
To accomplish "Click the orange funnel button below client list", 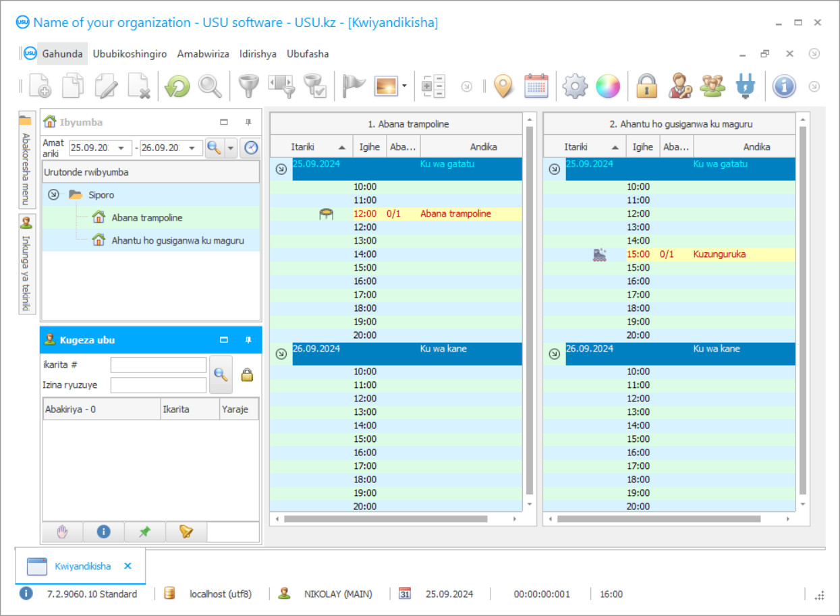I will pyautogui.click(x=186, y=532).
